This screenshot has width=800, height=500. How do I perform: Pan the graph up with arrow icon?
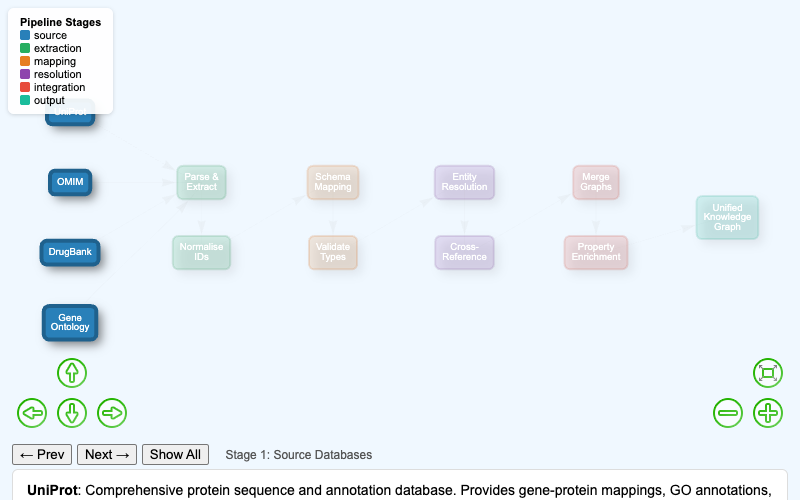coord(71,373)
